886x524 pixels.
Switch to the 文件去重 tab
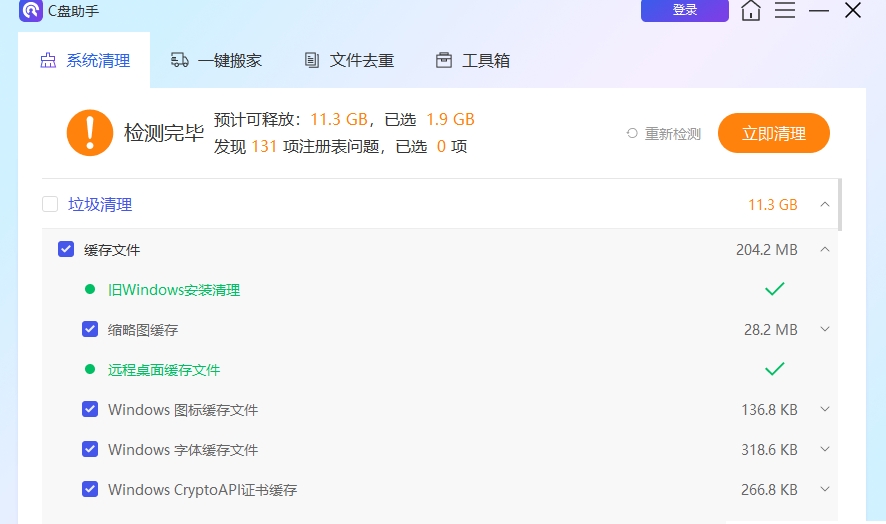point(349,60)
